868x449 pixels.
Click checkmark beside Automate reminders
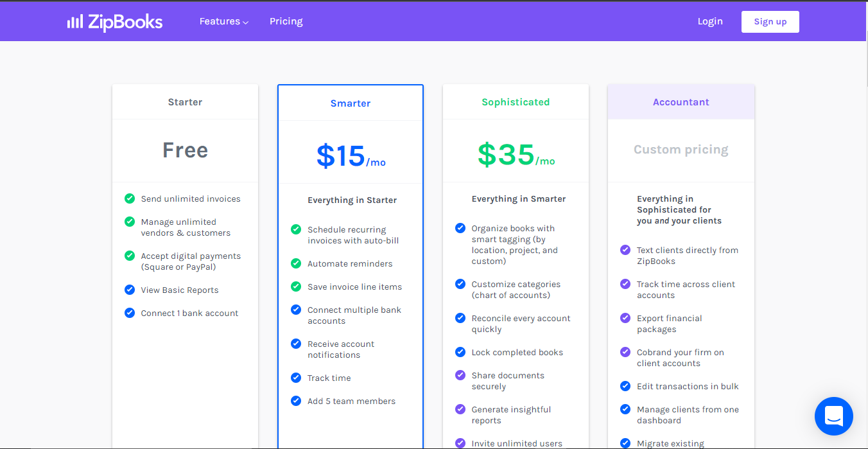coord(296,263)
